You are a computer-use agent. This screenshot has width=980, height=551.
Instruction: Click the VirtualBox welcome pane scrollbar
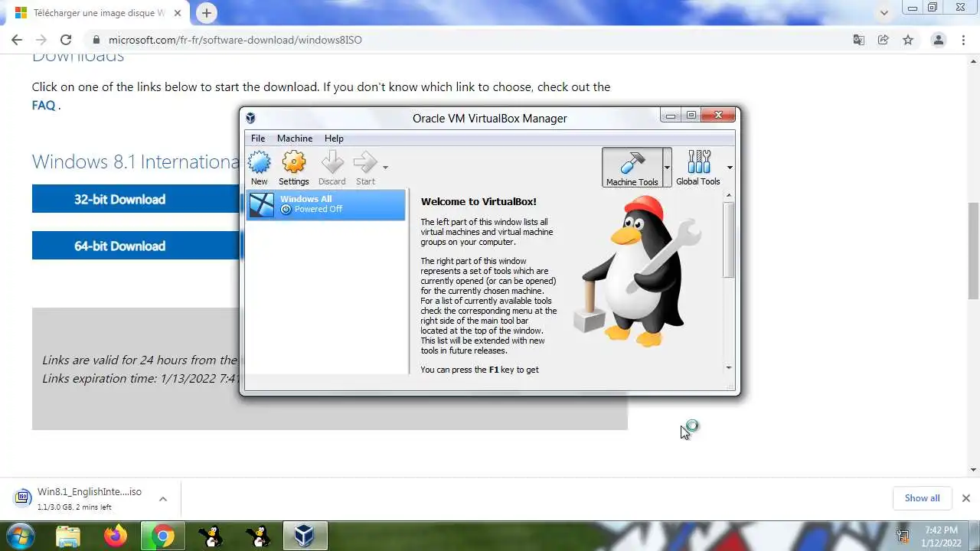[x=729, y=239]
